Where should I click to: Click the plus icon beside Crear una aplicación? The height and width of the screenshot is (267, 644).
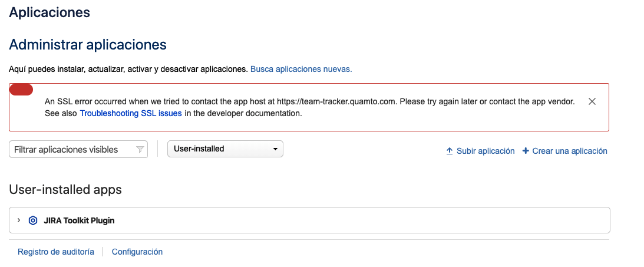(x=526, y=151)
